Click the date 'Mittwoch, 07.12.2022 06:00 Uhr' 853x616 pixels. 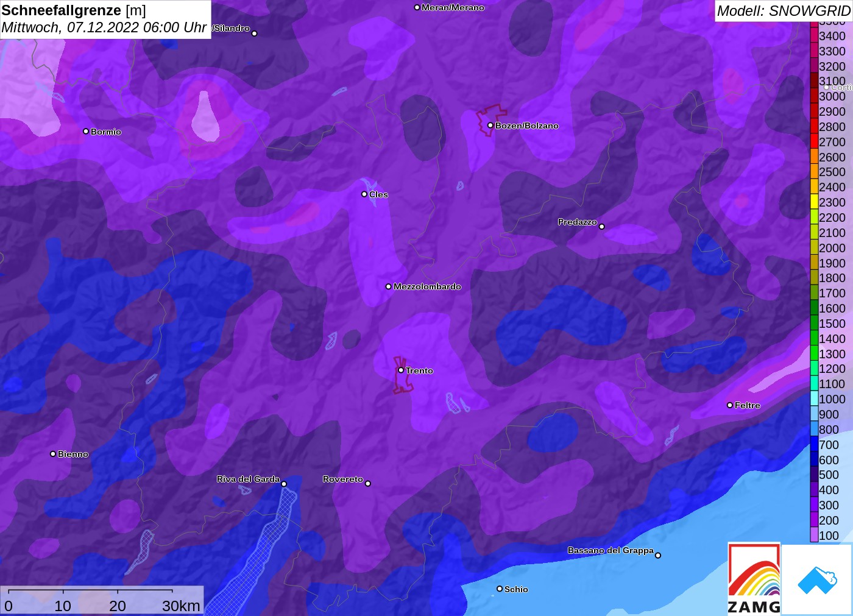tap(104, 27)
